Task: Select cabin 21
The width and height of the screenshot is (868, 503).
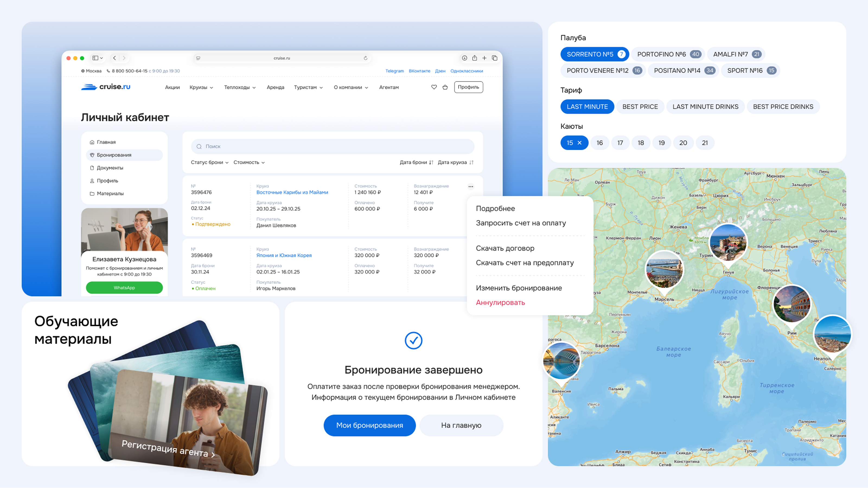Action: click(x=705, y=143)
